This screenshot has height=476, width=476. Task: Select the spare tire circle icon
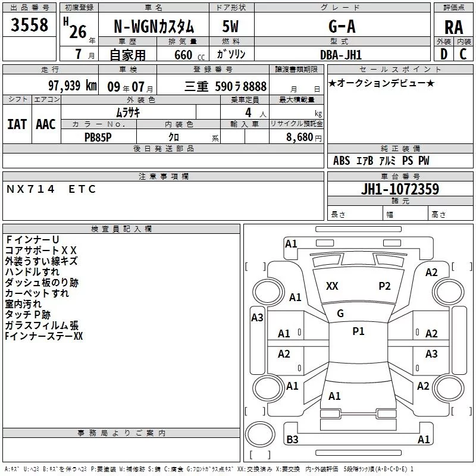[x=260, y=434]
